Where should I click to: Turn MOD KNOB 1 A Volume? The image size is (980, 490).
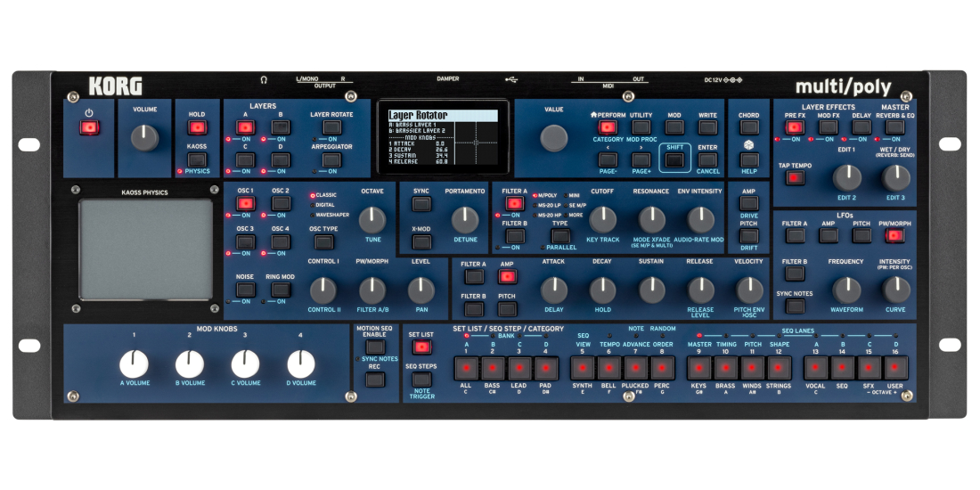click(134, 363)
